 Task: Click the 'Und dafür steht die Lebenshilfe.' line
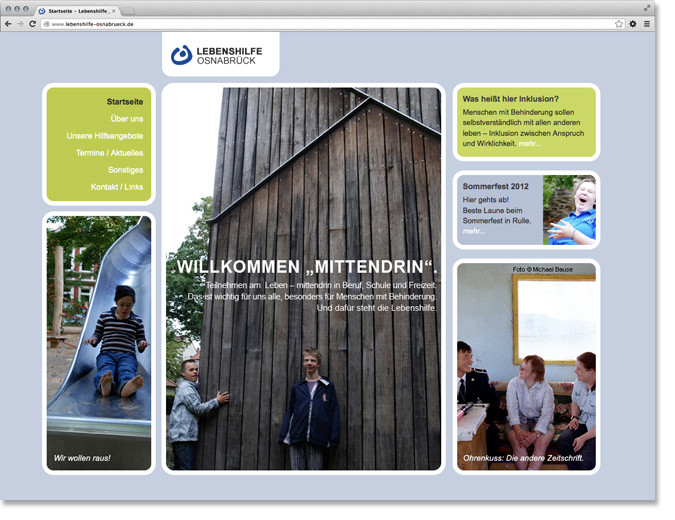(x=377, y=308)
